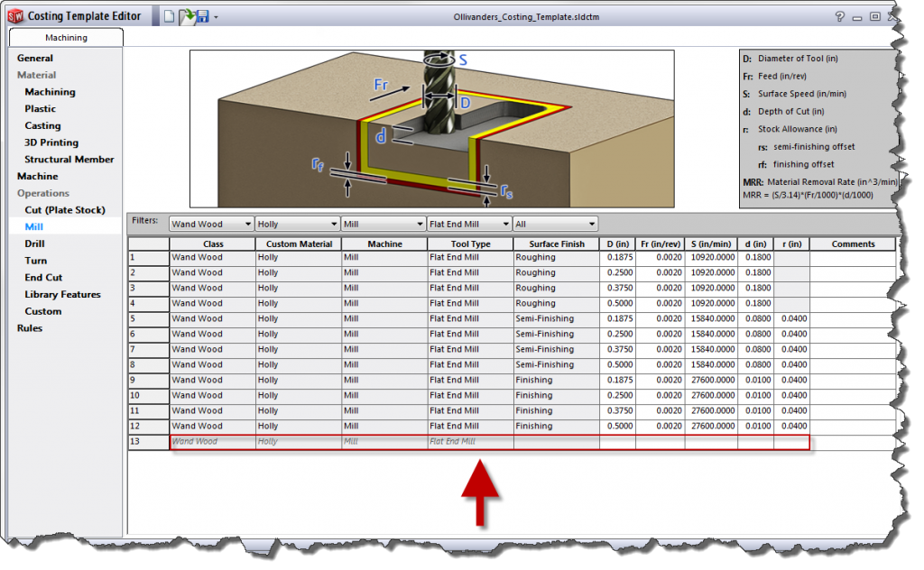The height and width of the screenshot is (570, 924).
Task: Create a new costing template
Action: (x=169, y=15)
